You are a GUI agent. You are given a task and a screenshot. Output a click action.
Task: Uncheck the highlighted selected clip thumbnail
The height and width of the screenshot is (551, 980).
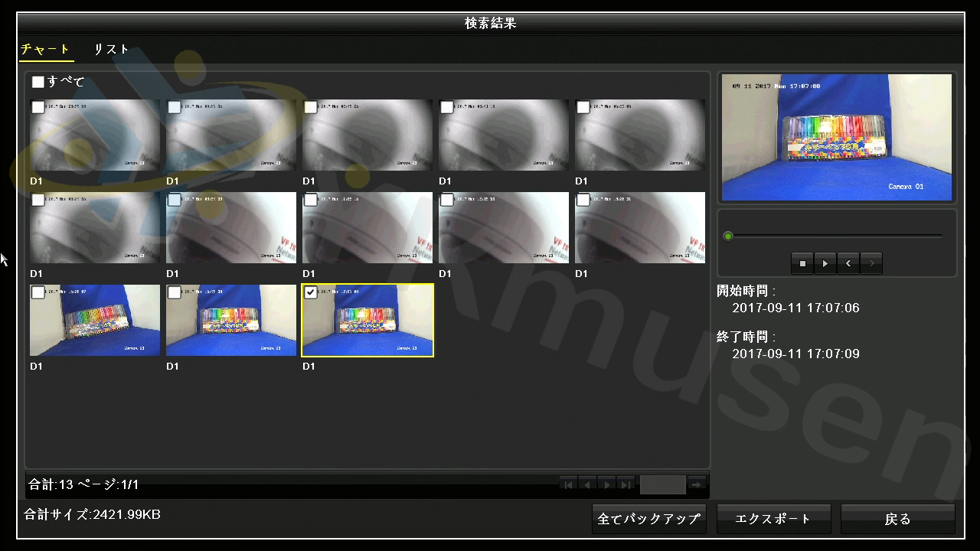(309, 292)
